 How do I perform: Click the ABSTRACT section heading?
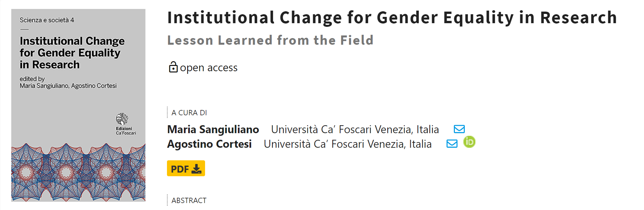189,200
